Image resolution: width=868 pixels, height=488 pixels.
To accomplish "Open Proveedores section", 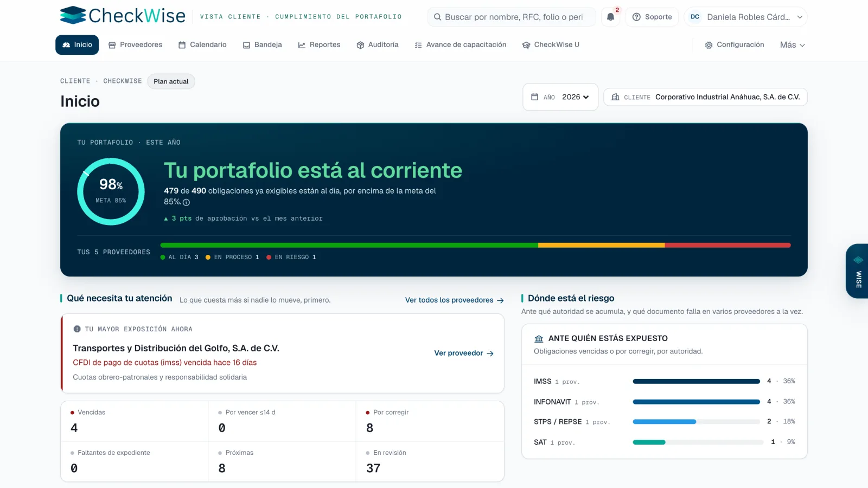I will [x=135, y=44].
